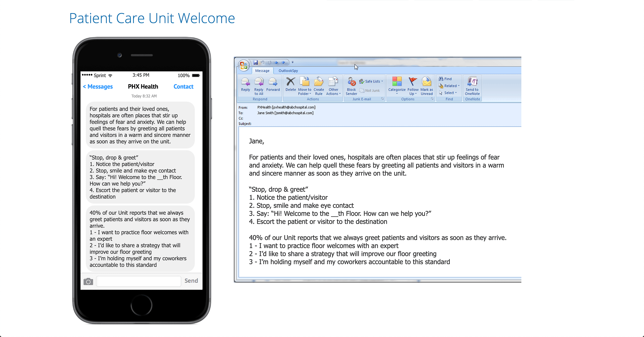
Task: Click the Create Rule folder icon
Action: point(319,81)
